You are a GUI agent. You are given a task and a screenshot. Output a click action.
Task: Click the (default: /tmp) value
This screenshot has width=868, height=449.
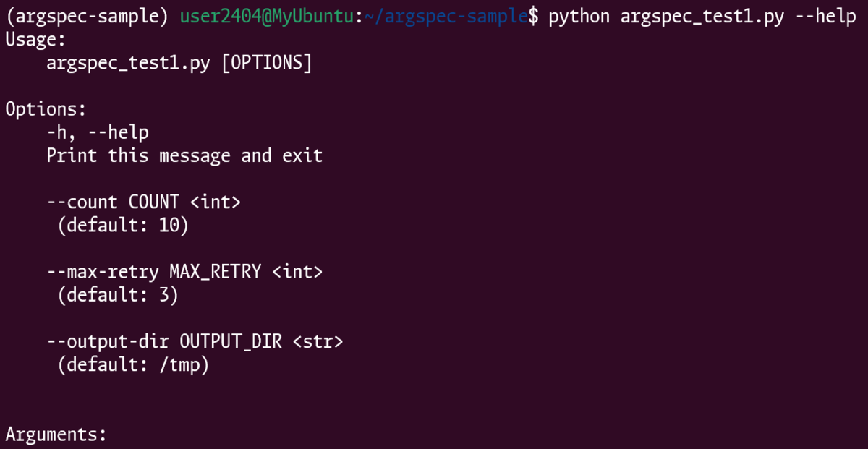pyautogui.click(x=133, y=365)
